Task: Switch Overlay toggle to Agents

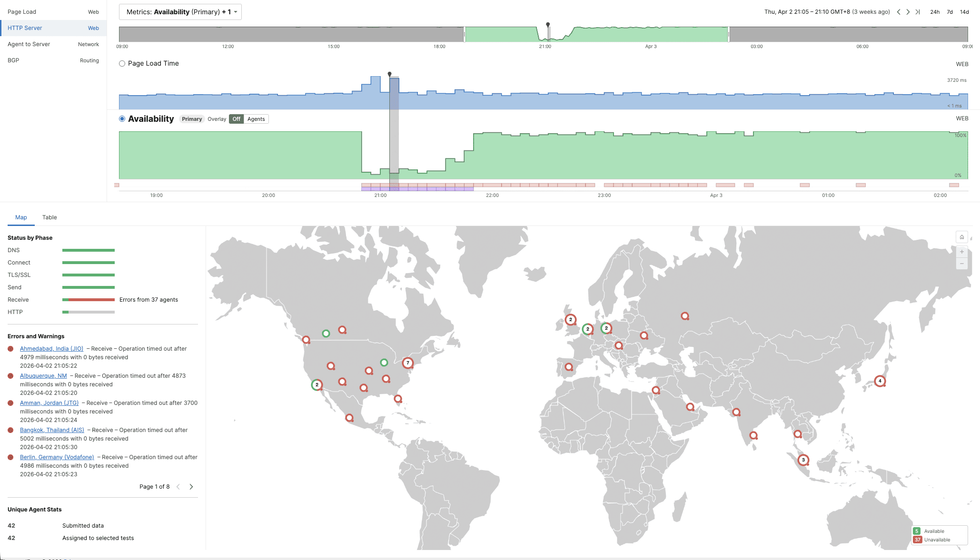Action: point(256,119)
